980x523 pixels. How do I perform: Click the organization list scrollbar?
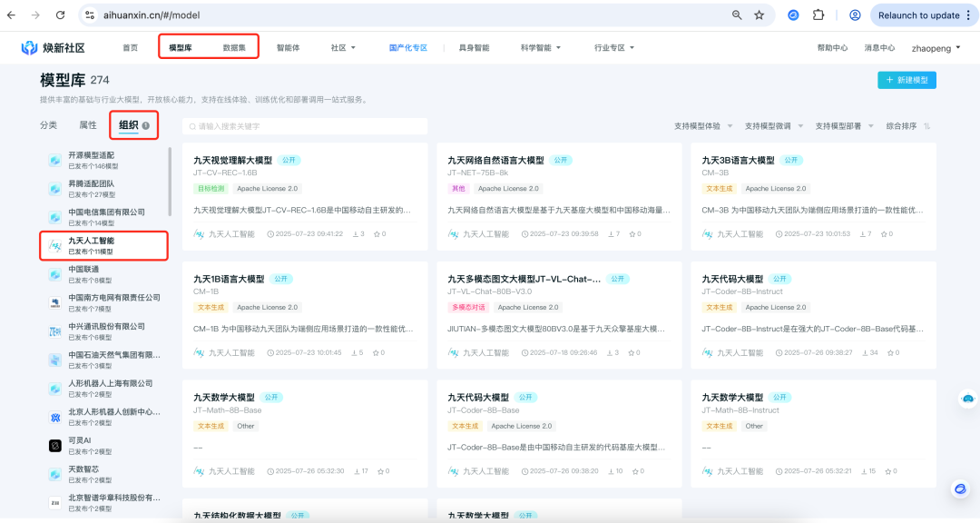click(170, 182)
